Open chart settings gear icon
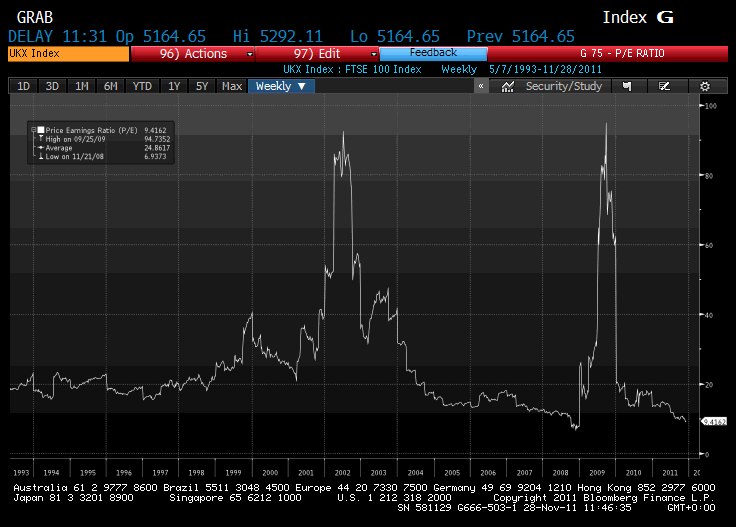 (x=705, y=87)
